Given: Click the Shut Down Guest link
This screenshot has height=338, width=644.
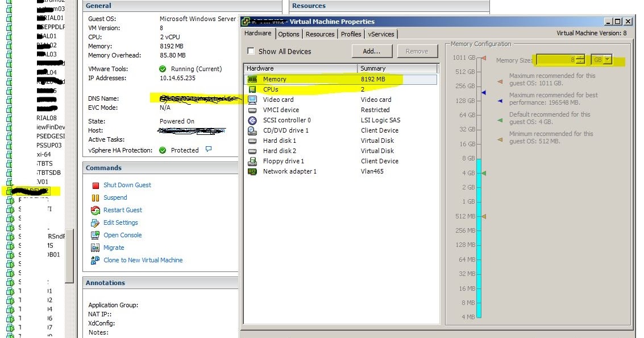Looking at the screenshot, I should [x=127, y=185].
